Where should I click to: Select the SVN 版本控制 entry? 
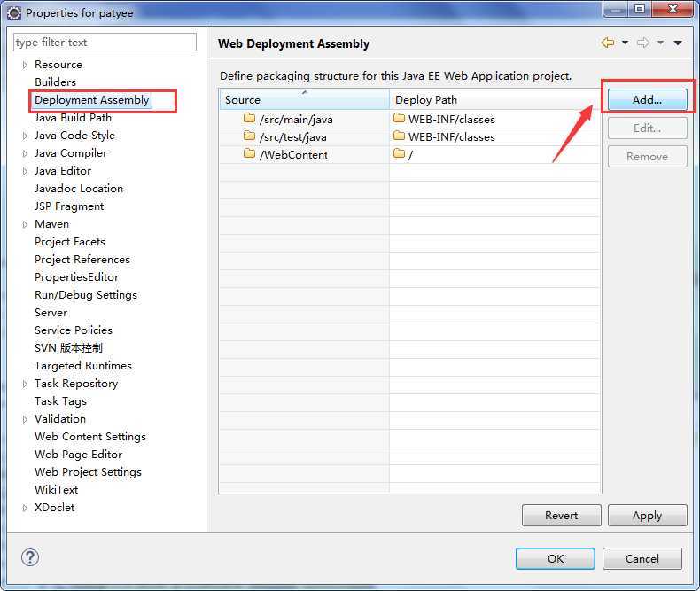tap(69, 347)
